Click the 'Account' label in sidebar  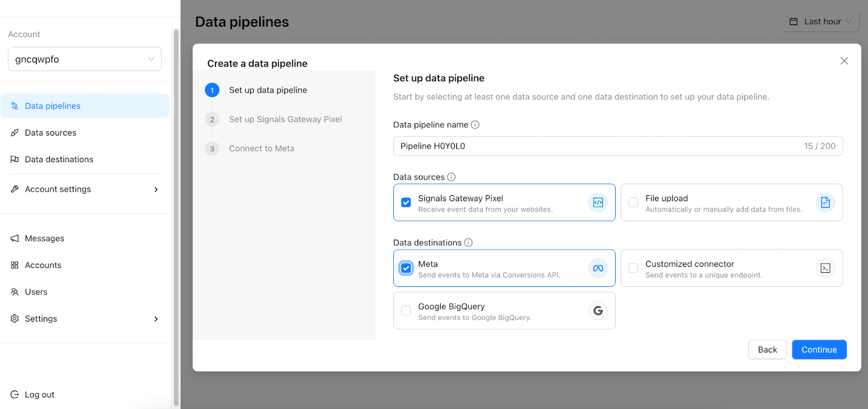pyautogui.click(x=24, y=34)
